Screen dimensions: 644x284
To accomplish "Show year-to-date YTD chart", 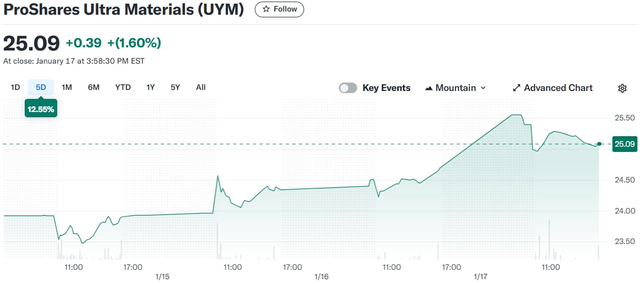I will pos(123,87).
